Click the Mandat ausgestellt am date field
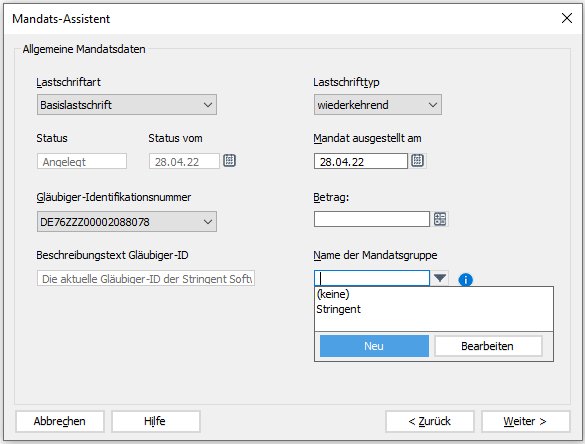The image size is (585, 444). tap(361, 161)
